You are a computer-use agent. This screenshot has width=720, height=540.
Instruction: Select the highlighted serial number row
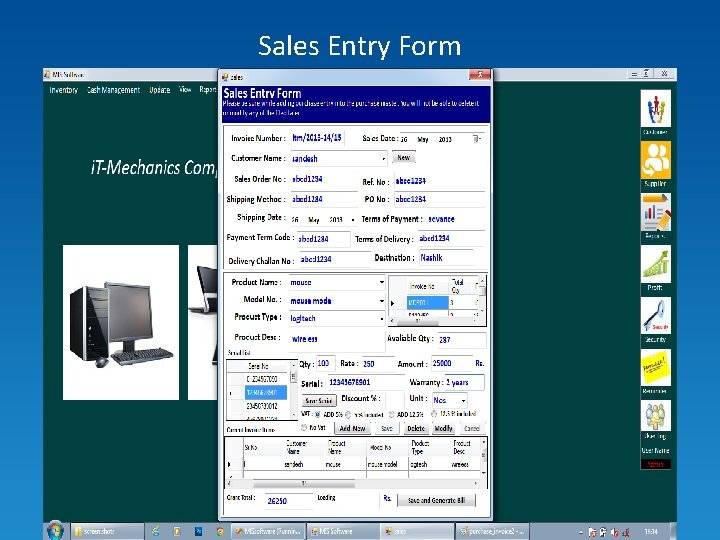265,393
